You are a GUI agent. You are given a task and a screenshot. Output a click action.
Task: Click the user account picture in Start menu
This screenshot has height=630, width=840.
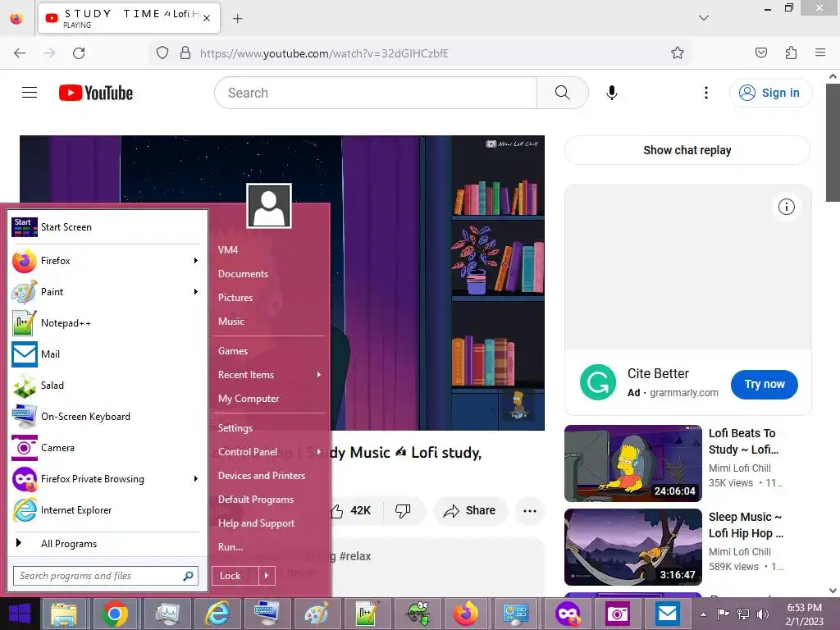coord(269,206)
